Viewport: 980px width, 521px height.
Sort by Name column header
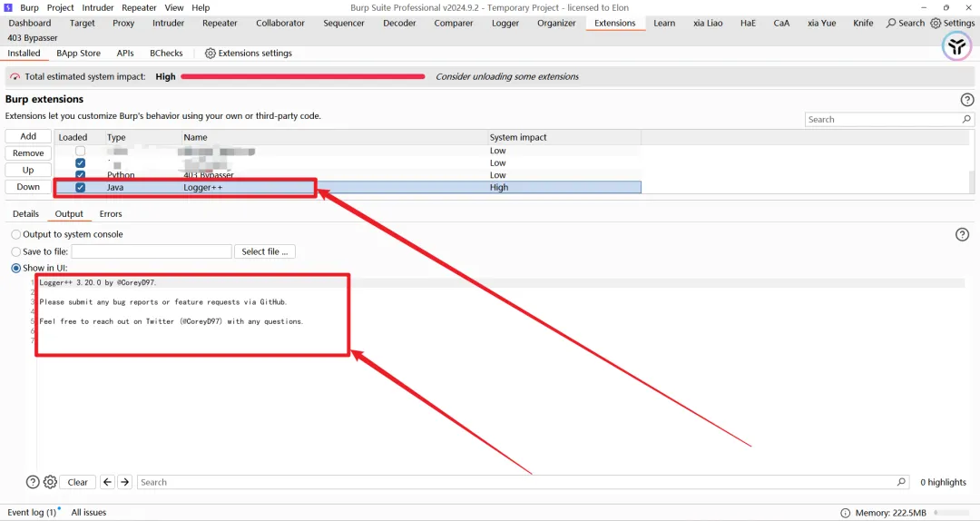334,137
